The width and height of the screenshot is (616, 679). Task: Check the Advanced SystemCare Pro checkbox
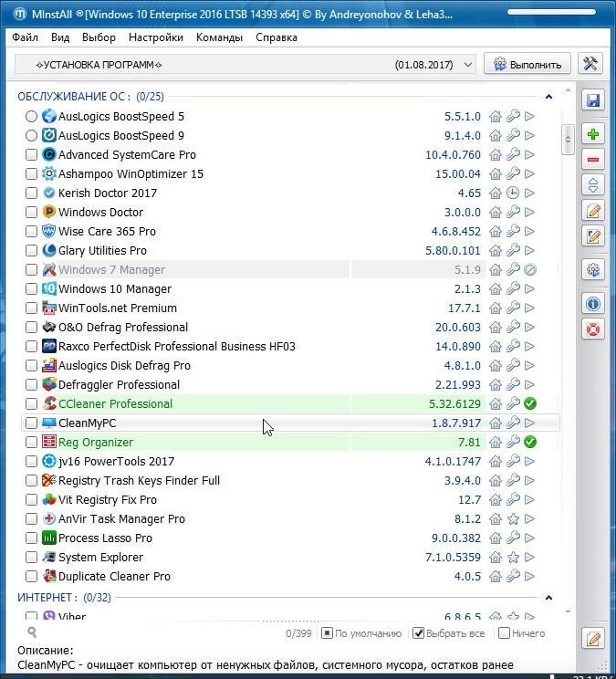coord(31,154)
